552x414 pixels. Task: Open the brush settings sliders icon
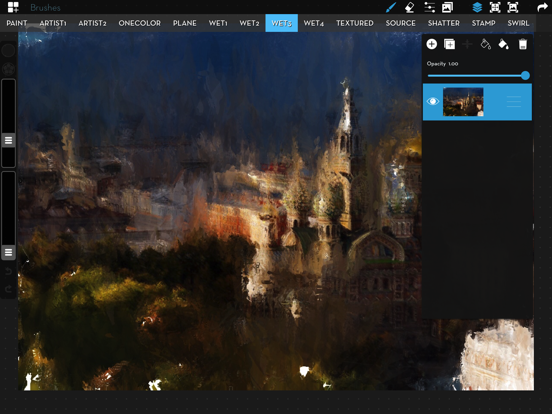pyautogui.click(x=429, y=7)
